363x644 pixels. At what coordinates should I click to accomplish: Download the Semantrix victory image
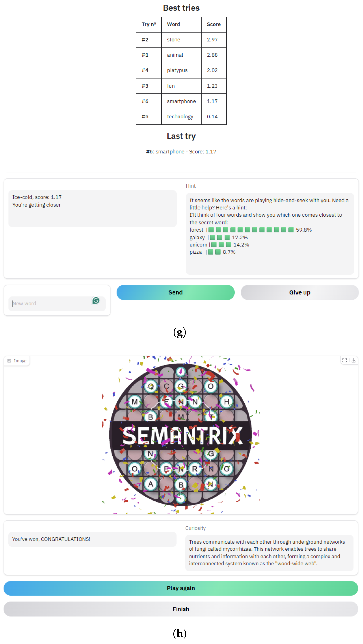[x=354, y=360]
